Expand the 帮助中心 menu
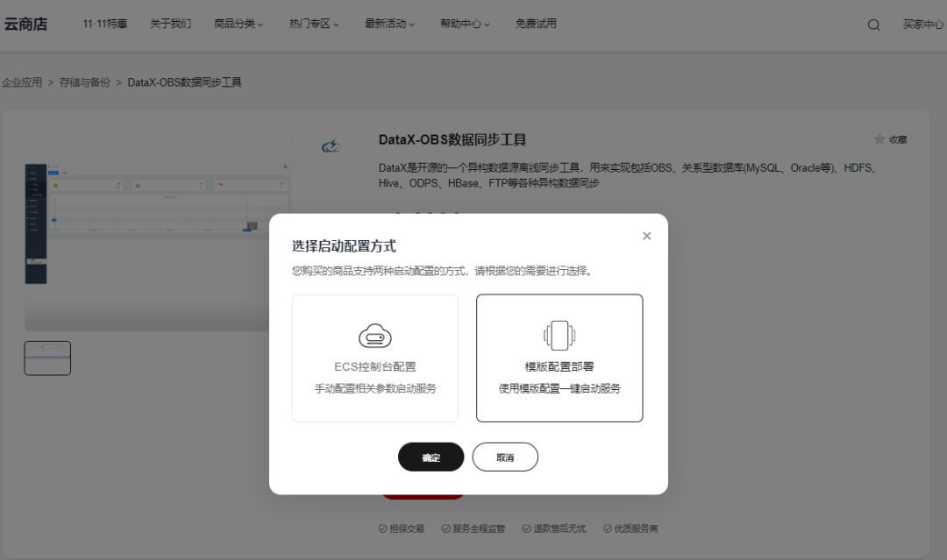Screen dimensions: 947x560 464,24
